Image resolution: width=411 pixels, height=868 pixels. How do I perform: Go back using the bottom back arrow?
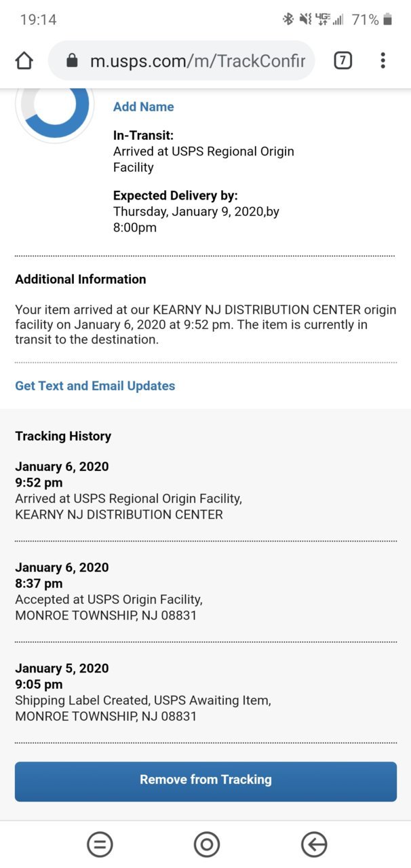pos(314,844)
